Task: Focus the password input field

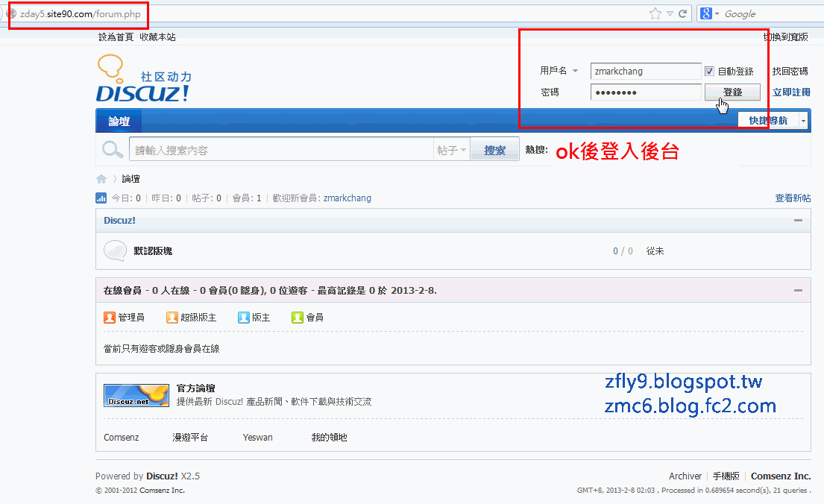Action: [645, 92]
